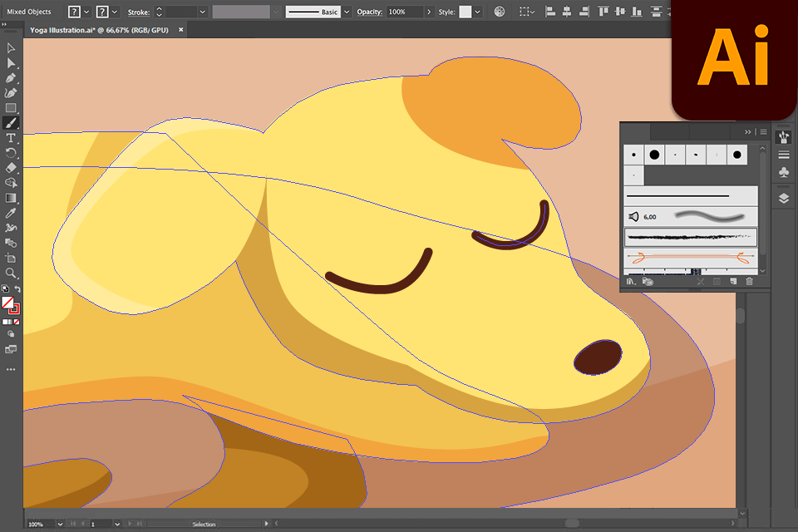Open the Brushes panel flyout menu

(763, 131)
